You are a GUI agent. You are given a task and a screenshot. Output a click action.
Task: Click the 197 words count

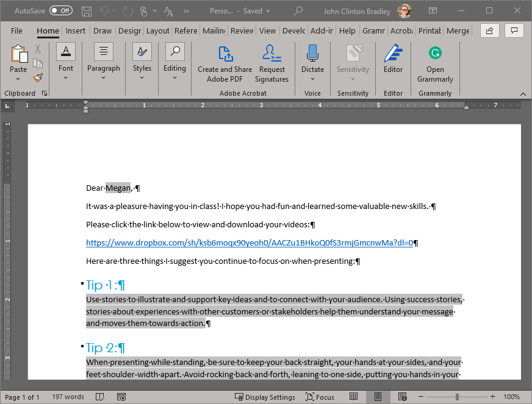pyautogui.click(x=68, y=397)
